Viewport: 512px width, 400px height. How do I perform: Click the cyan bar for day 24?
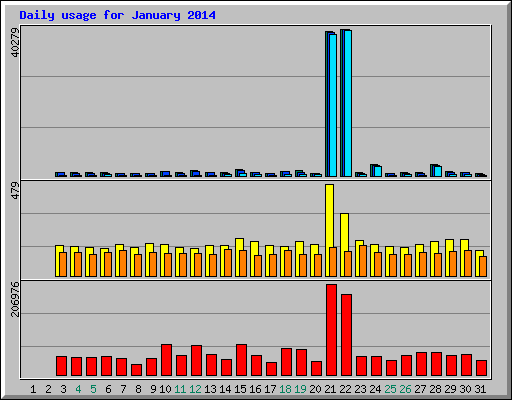pos(378,171)
